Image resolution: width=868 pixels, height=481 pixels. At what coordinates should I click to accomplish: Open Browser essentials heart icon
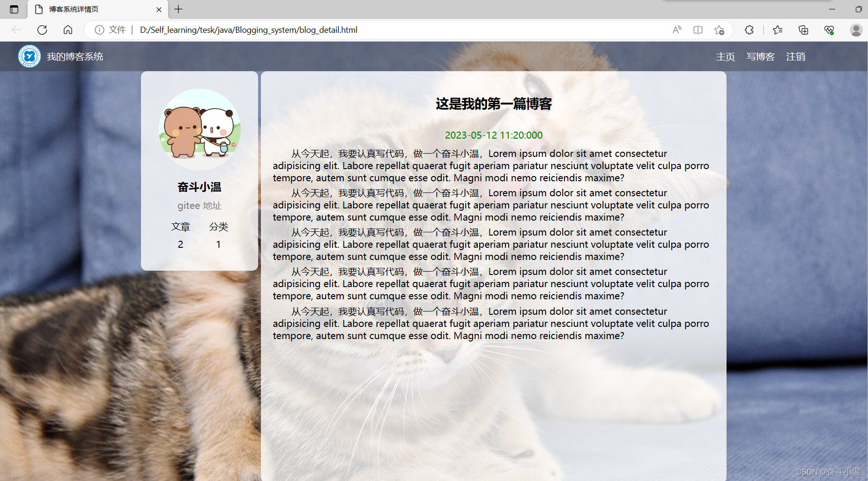click(x=829, y=30)
